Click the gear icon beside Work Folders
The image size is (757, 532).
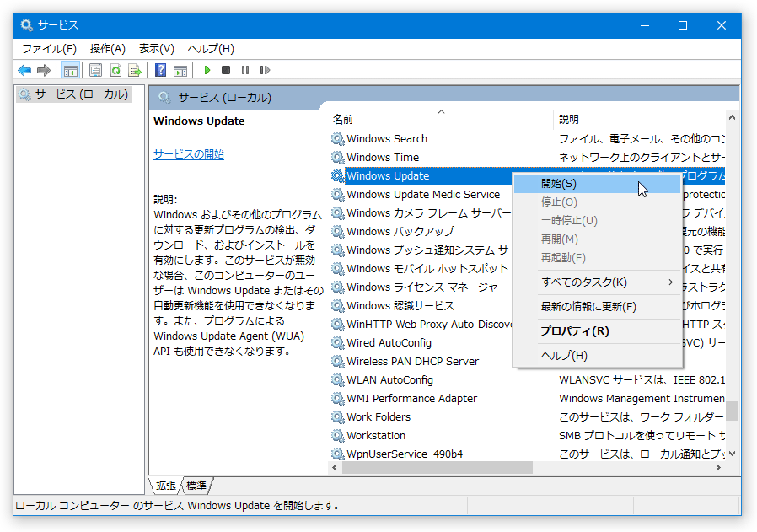[x=337, y=417]
